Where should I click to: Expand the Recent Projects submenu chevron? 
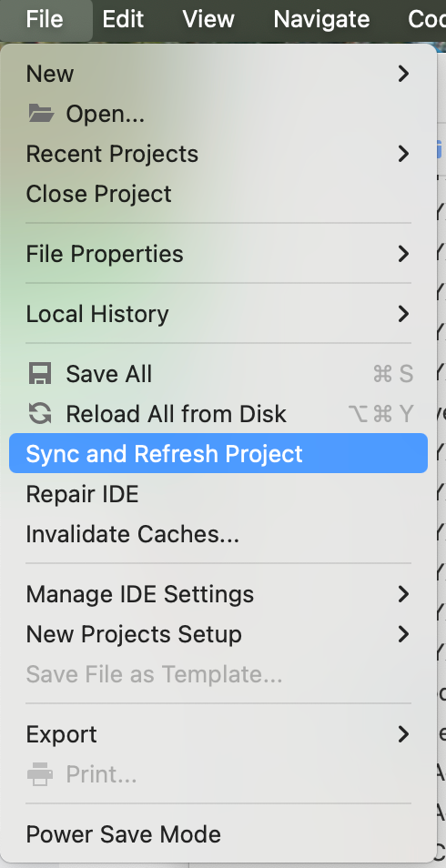click(403, 154)
